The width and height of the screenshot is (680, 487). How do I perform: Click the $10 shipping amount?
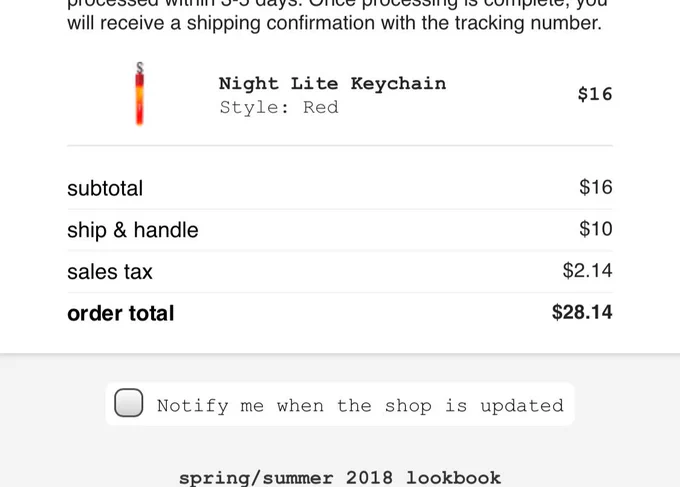click(595, 229)
